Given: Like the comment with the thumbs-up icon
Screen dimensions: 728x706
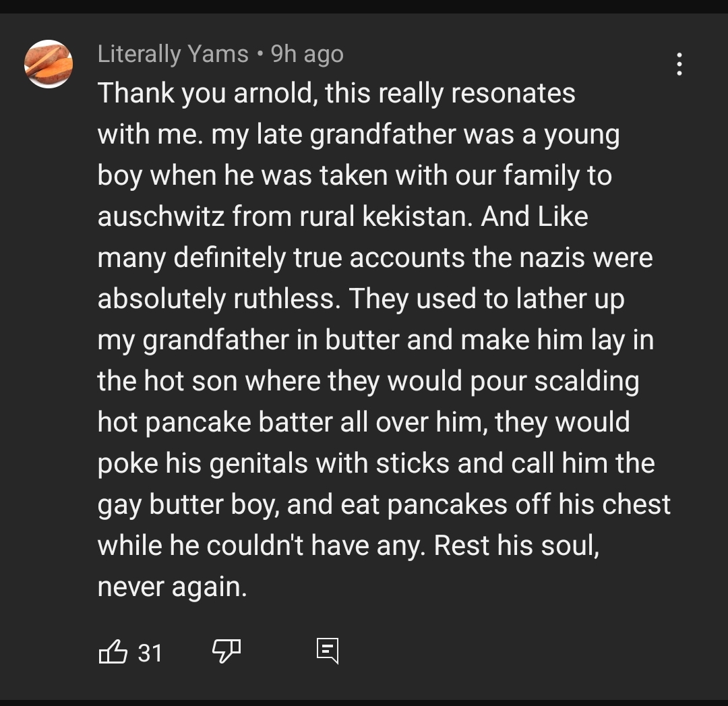Looking at the screenshot, I should click(x=113, y=652).
